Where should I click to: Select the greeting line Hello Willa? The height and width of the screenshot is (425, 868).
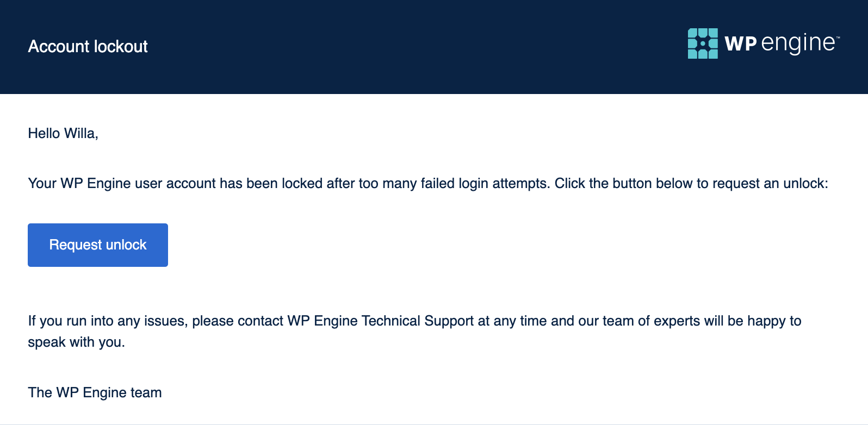[x=63, y=133]
